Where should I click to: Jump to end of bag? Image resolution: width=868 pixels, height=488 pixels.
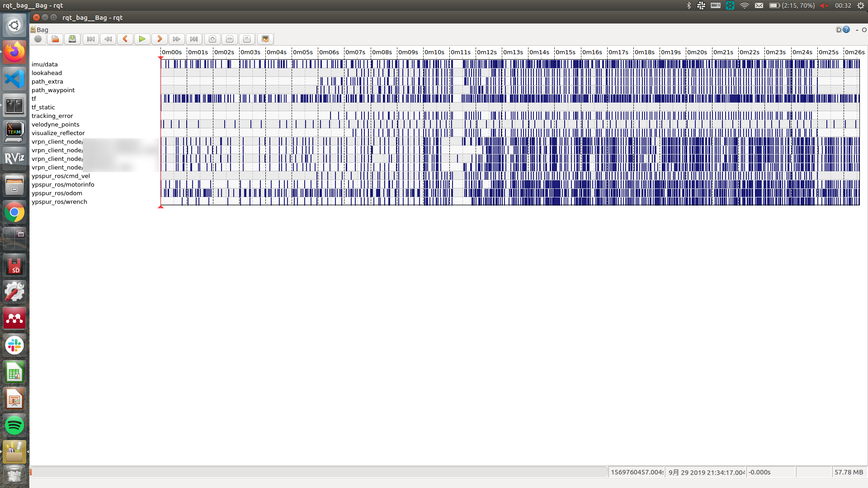[x=193, y=39]
